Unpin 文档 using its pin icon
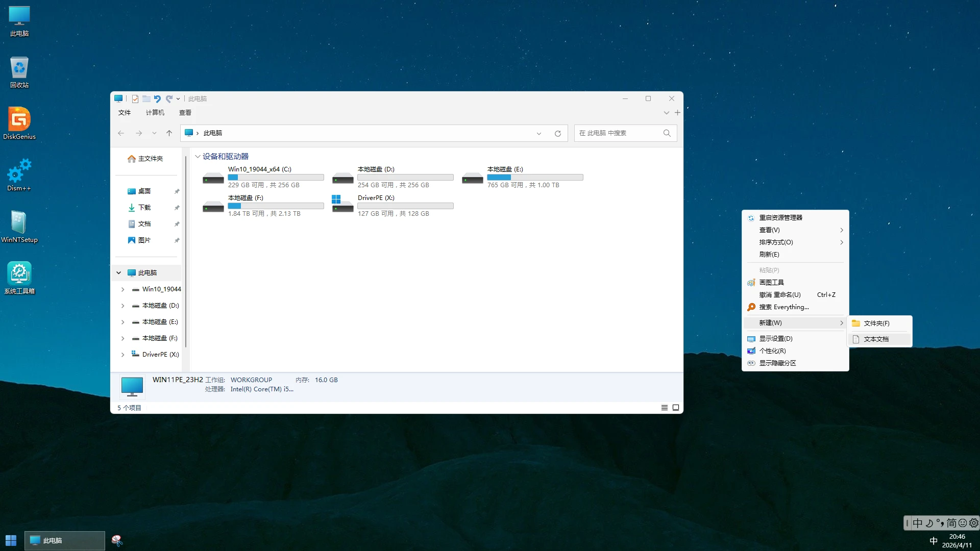 pos(177,224)
